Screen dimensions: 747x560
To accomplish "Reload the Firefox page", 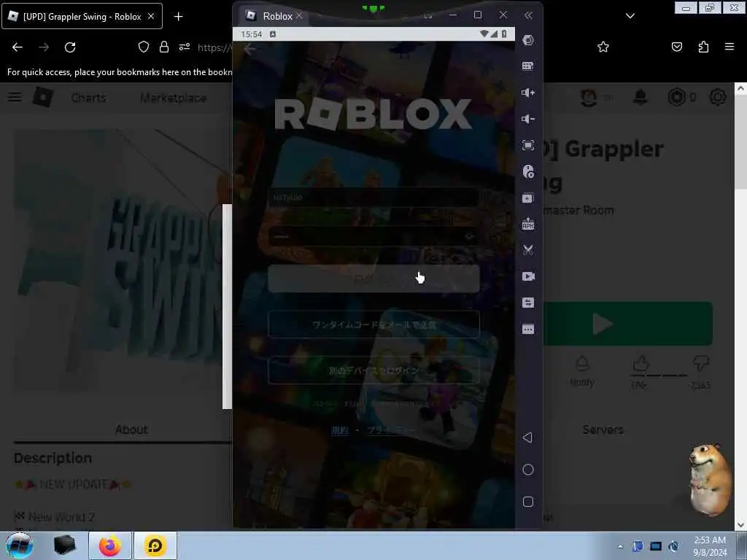I will (x=70, y=47).
